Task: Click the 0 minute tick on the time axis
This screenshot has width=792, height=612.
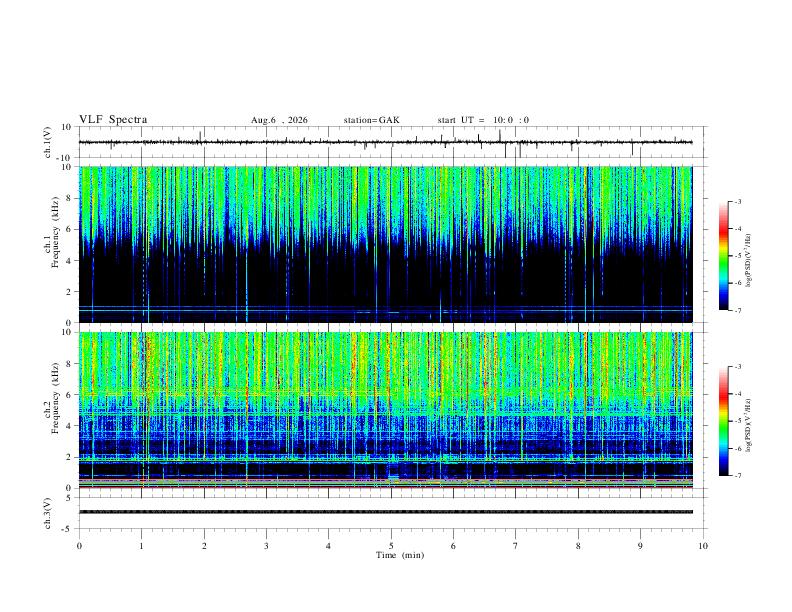Action: (x=79, y=546)
